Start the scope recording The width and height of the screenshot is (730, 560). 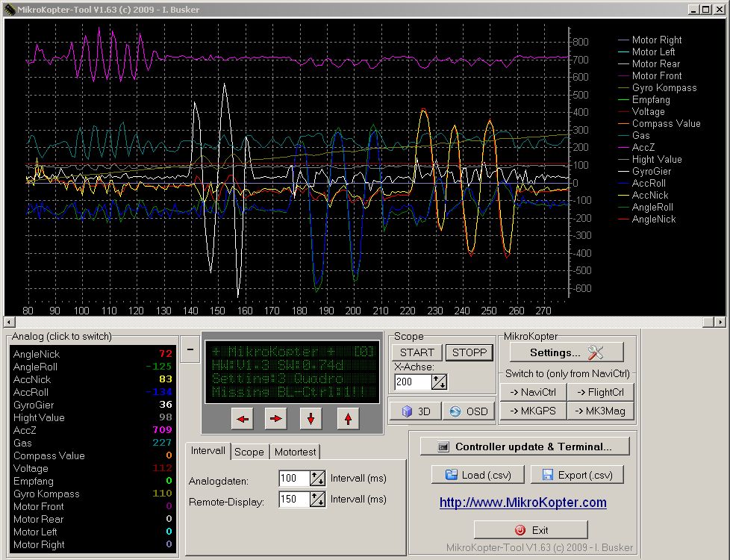pos(417,352)
